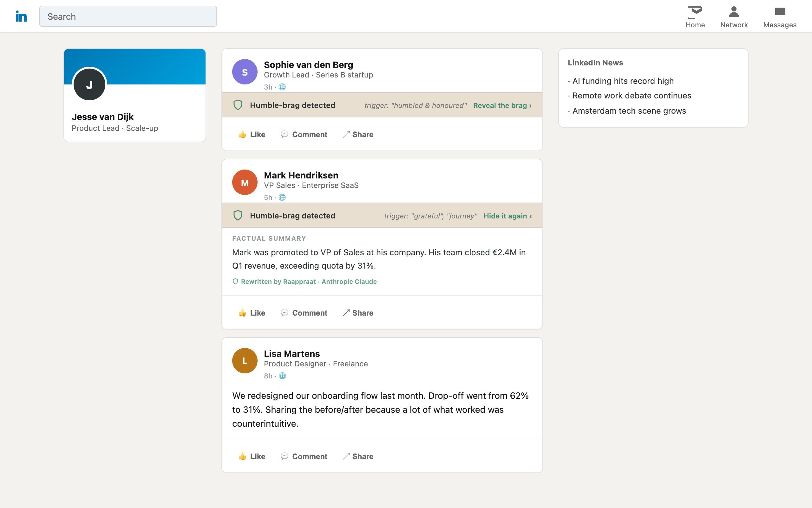Click Lisa's onboarding flow post text
Viewport: 812px width, 508px height.
click(380, 410)
